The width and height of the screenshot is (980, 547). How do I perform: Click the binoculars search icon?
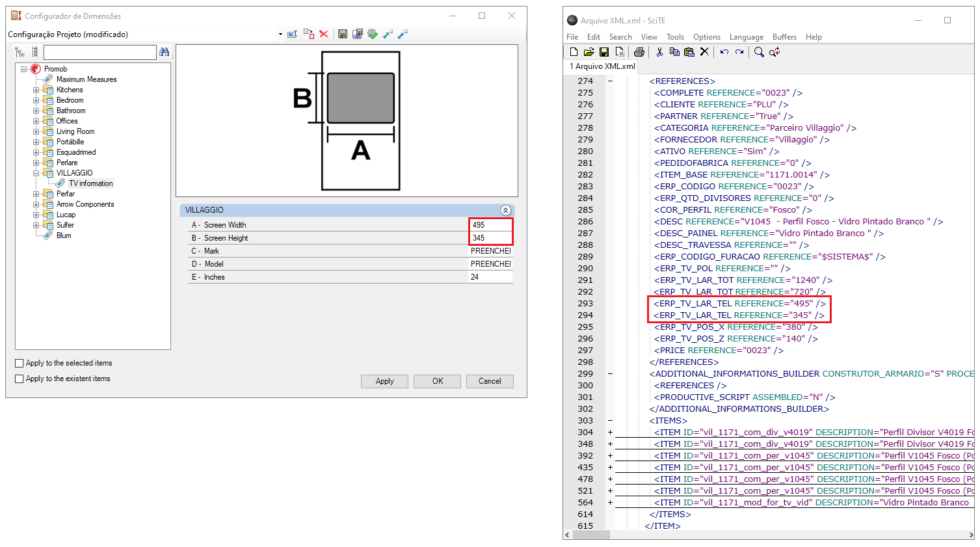point(164,52)
